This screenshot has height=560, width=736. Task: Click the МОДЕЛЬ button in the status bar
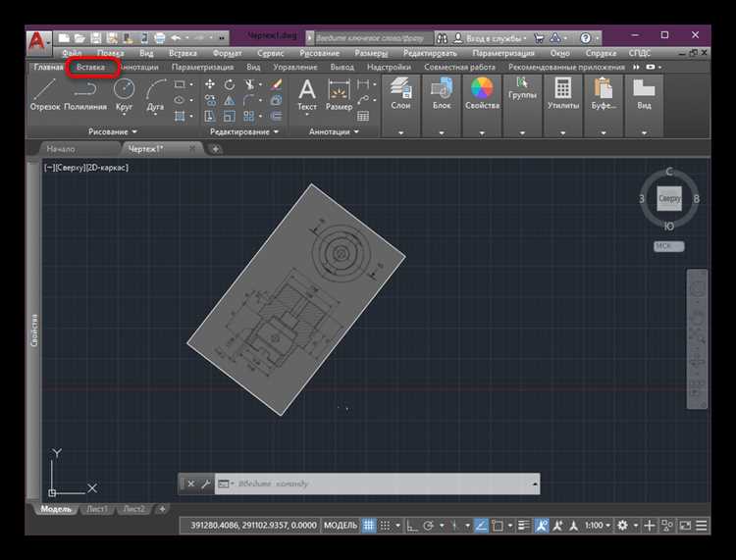[341, 526]
